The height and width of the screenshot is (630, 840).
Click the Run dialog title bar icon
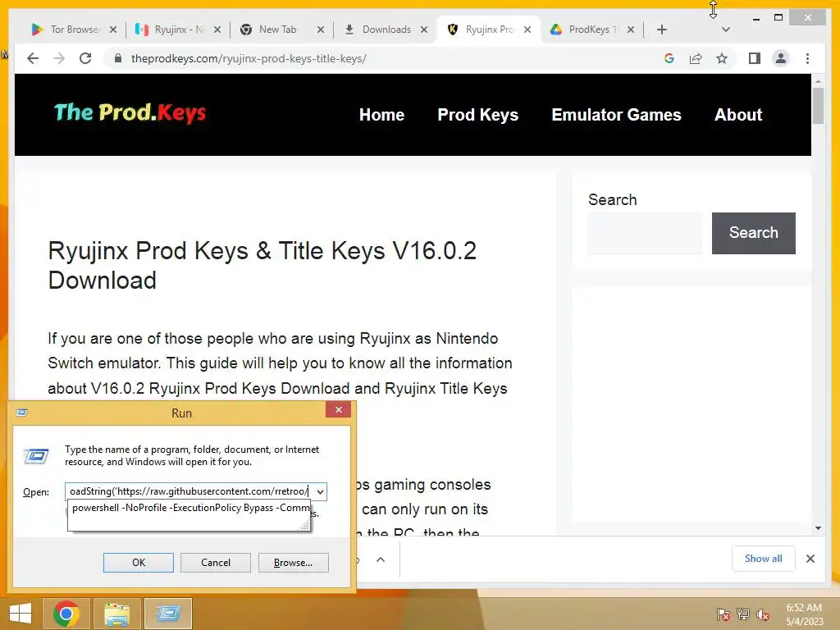22,413
